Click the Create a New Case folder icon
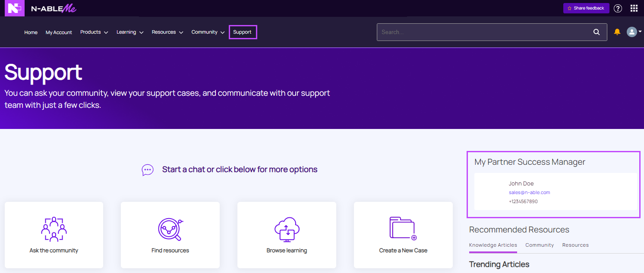 coord(403,228)
